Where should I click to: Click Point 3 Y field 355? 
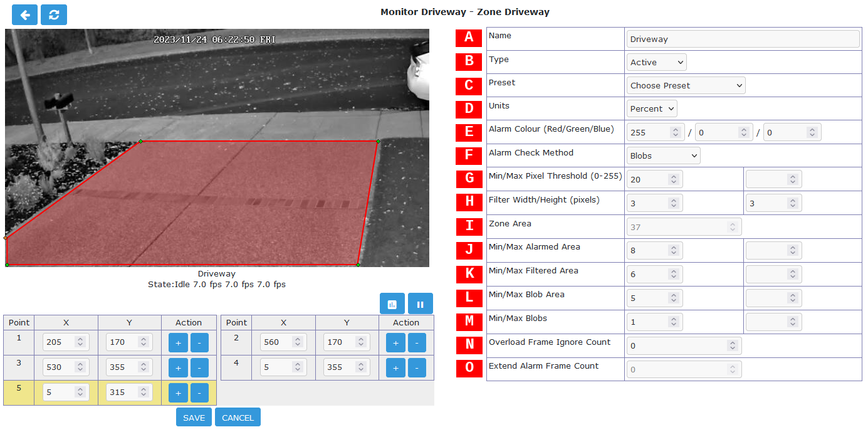pos(129,367)
